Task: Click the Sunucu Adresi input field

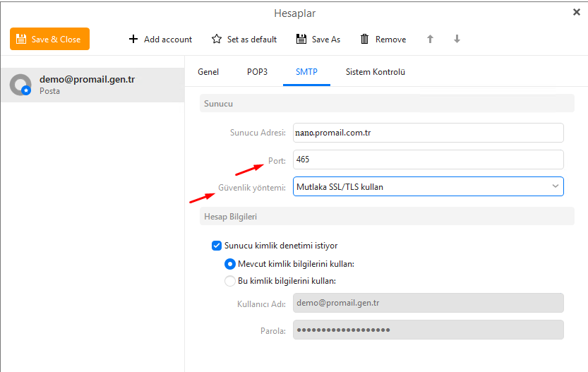Action: [x=428, y=133]
